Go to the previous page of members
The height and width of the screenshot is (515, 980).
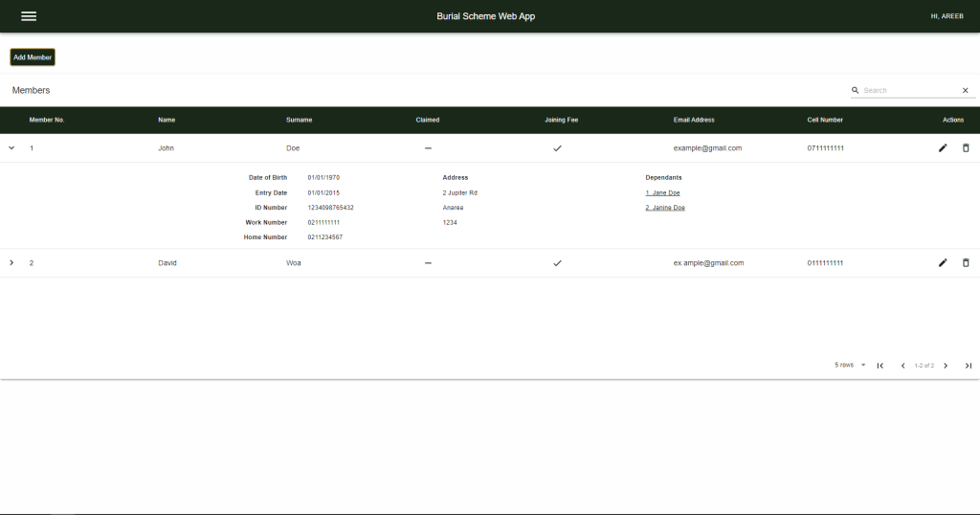pos(902,366)
